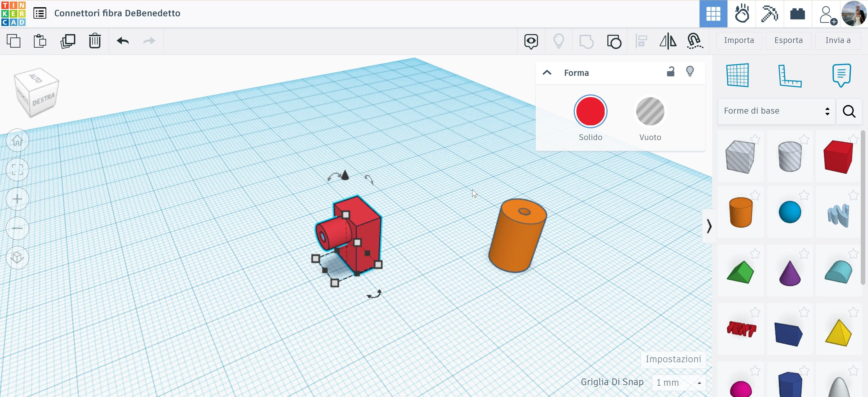Delete the selected shape with trash icon

(95, 41)
